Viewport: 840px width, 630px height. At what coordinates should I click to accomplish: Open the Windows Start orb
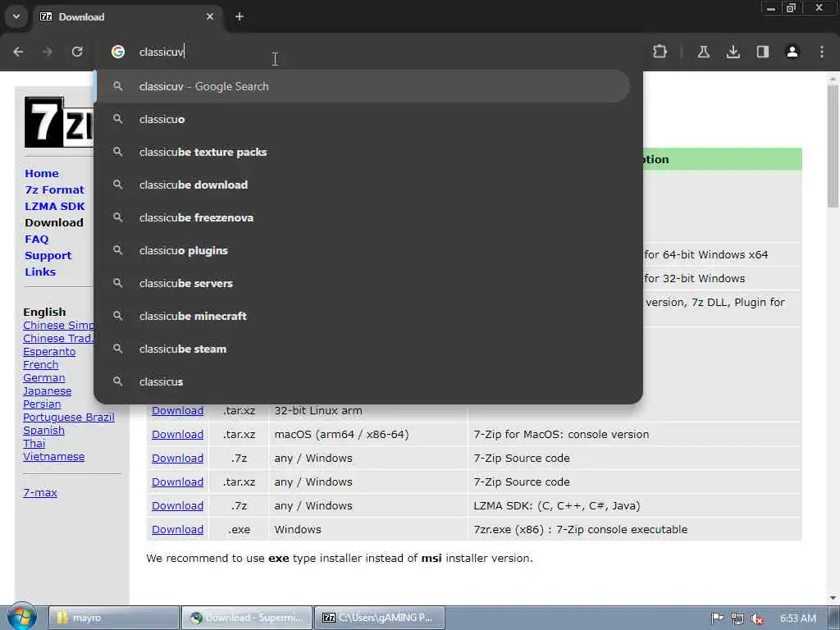click(21, 617)
